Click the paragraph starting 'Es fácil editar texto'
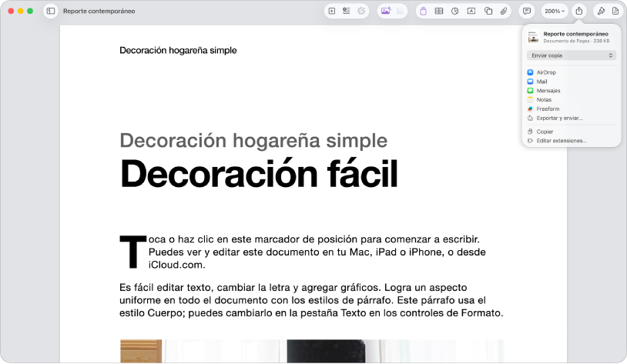This screenshot has height=364, width=627. (311, 300)
